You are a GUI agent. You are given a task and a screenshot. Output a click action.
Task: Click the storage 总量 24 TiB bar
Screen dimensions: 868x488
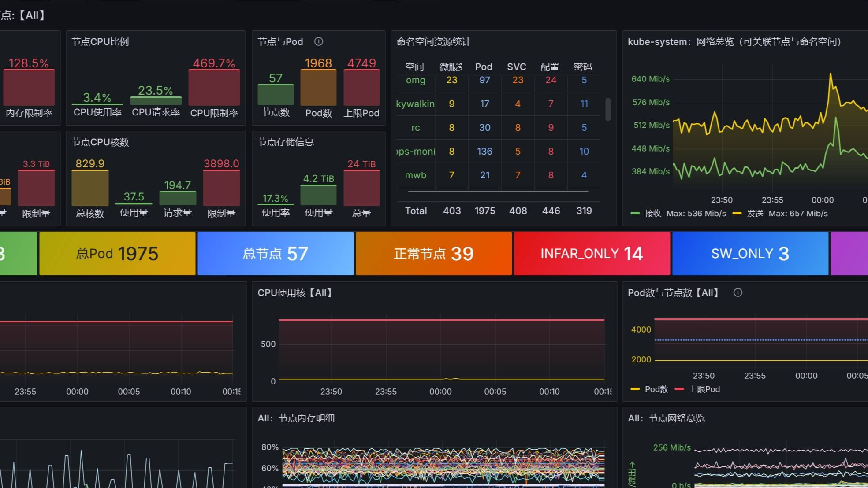click(x=361, y=188)
